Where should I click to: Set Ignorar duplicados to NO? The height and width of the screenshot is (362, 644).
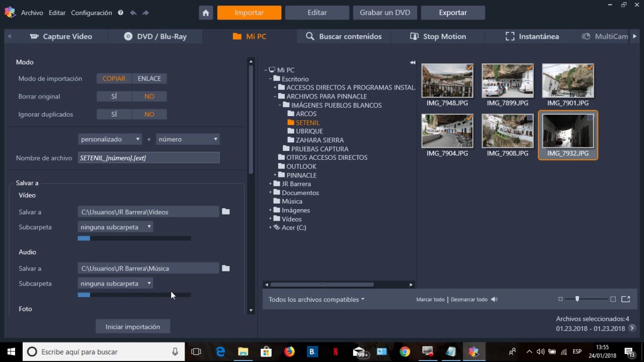click(149, 114)
